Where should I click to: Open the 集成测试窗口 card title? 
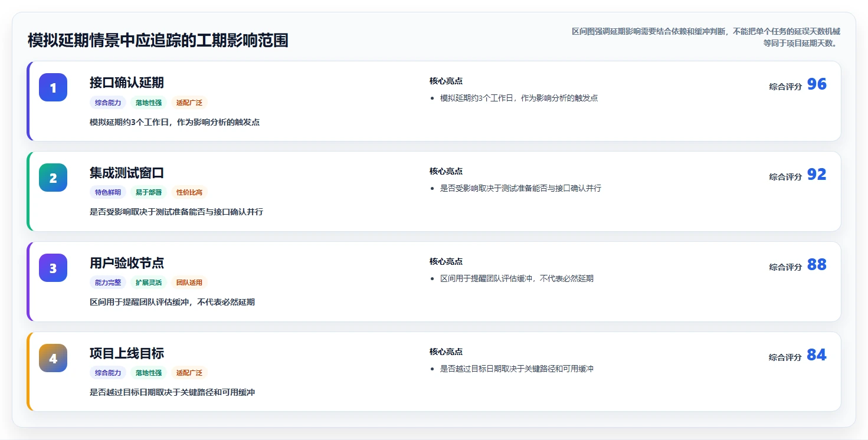127,173
